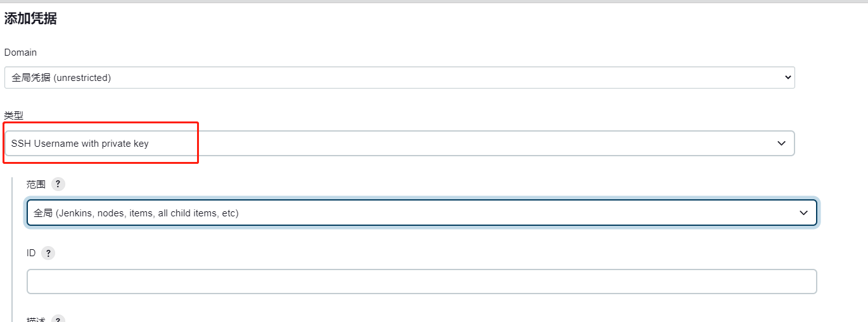The image size is (868, 322).
Task: Expand the SSH Username with private key selector
Action: click(x=399, y=144)
